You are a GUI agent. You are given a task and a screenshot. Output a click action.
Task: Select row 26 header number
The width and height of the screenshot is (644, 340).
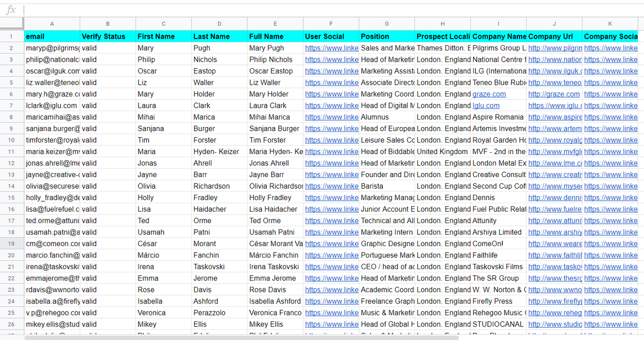[11, 324]
